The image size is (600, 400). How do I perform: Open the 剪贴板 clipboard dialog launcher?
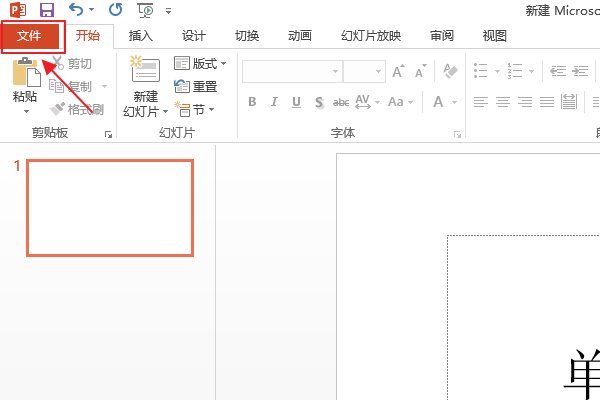pyautogui.click(x=108, y=134)
